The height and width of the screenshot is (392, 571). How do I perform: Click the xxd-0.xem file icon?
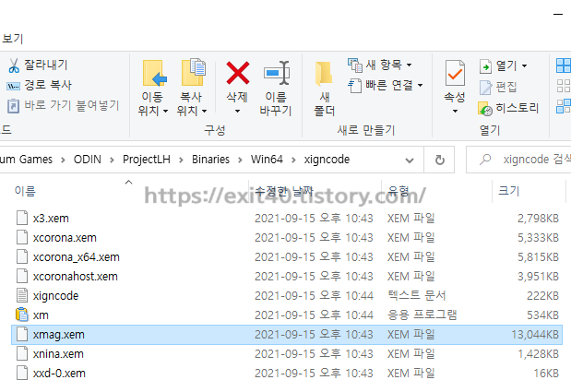(22, 373)
